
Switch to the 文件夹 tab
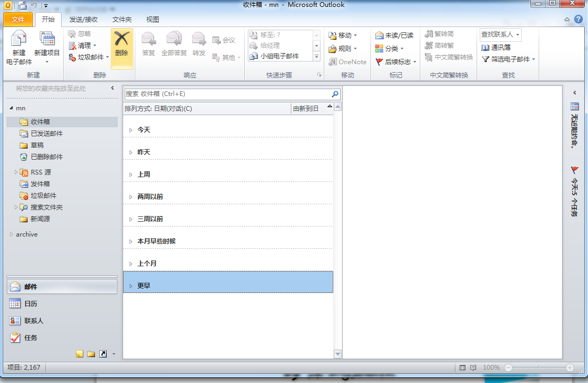122,20
